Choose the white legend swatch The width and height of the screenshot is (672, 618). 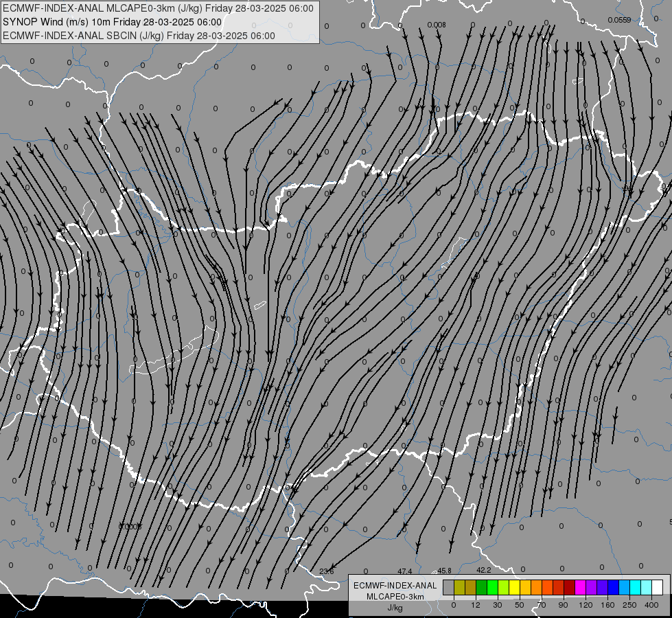[657, 587]
